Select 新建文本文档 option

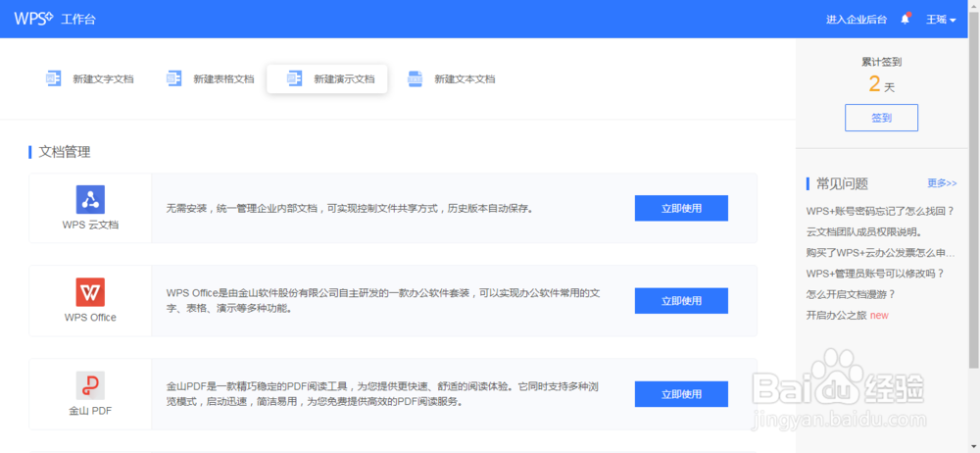pyautogui.click(x=465, y=79)
